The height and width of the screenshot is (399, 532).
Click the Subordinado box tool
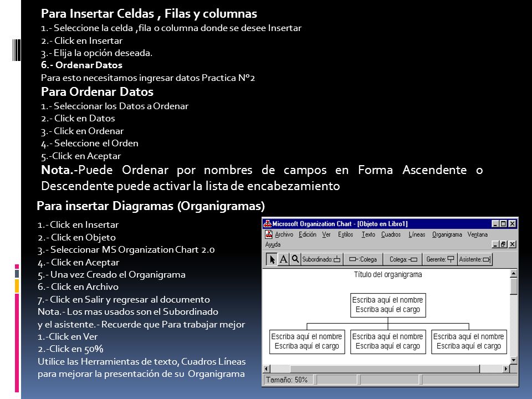click(321, 259)
